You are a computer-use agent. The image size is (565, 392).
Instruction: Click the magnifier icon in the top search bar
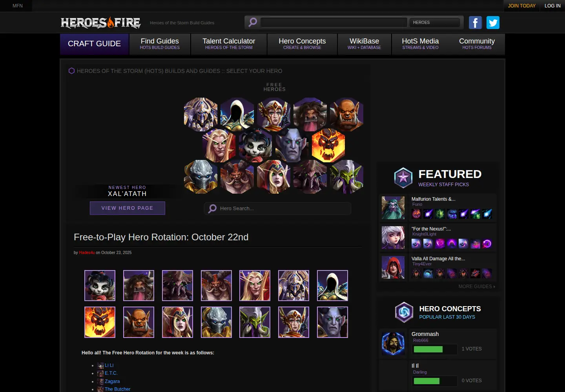point(253,22)
